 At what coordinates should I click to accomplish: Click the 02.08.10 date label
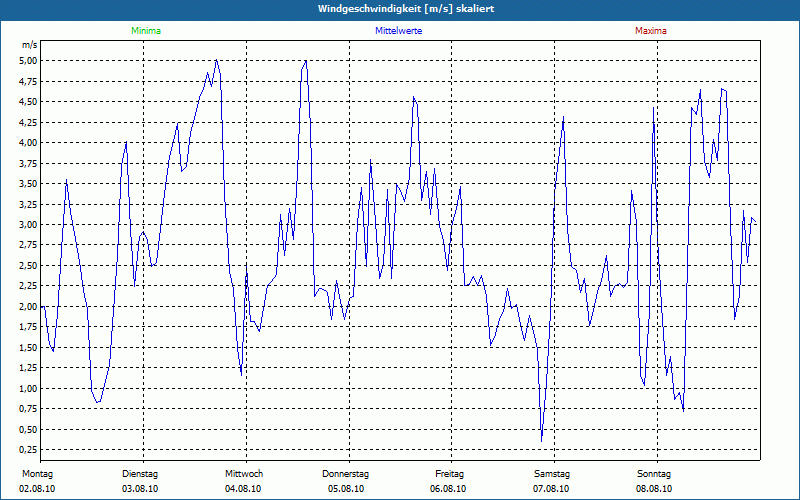(x=37, y=489)
